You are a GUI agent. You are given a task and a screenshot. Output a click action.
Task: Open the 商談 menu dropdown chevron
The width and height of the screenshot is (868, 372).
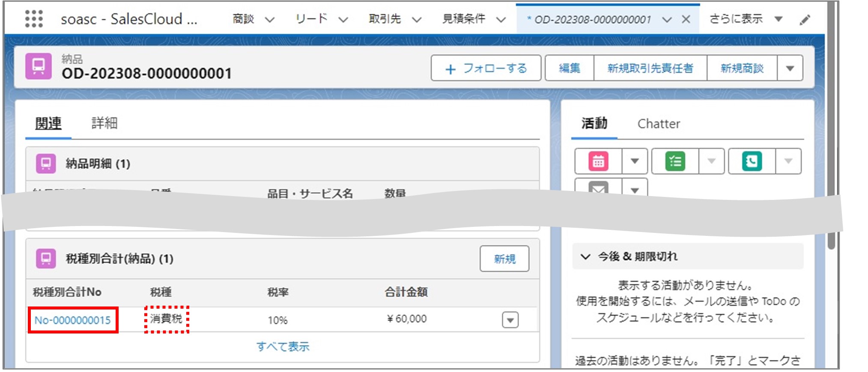[269, 20]
